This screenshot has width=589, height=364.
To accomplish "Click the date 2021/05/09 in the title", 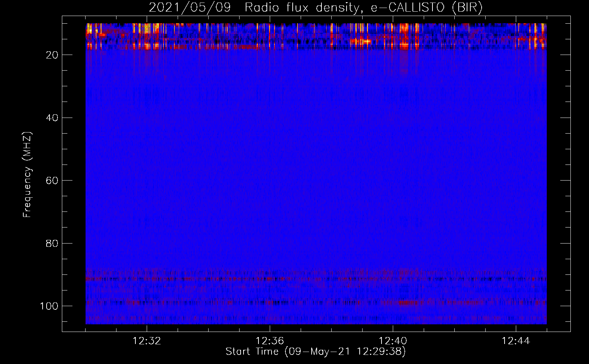I will pyautogui.click(x=189, y=8).
